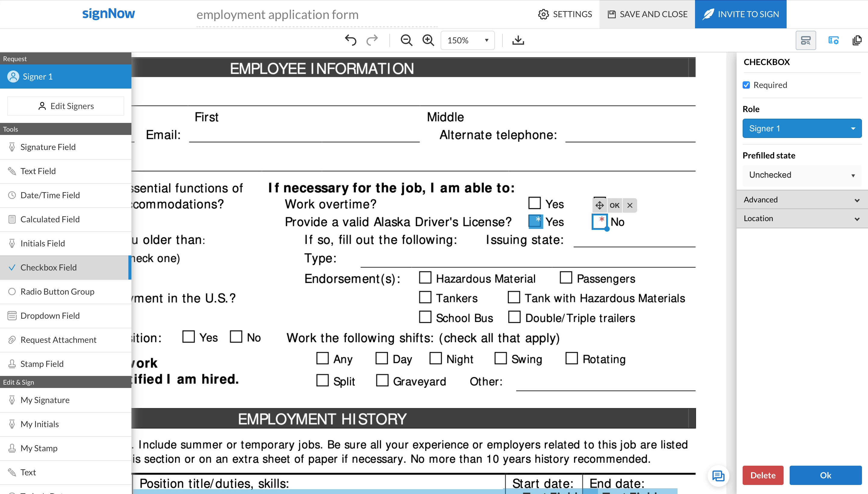The height and width of the screenshot is (494, 868).
Task: Click the selected No checkbox field
Action: tap(599, 222)
